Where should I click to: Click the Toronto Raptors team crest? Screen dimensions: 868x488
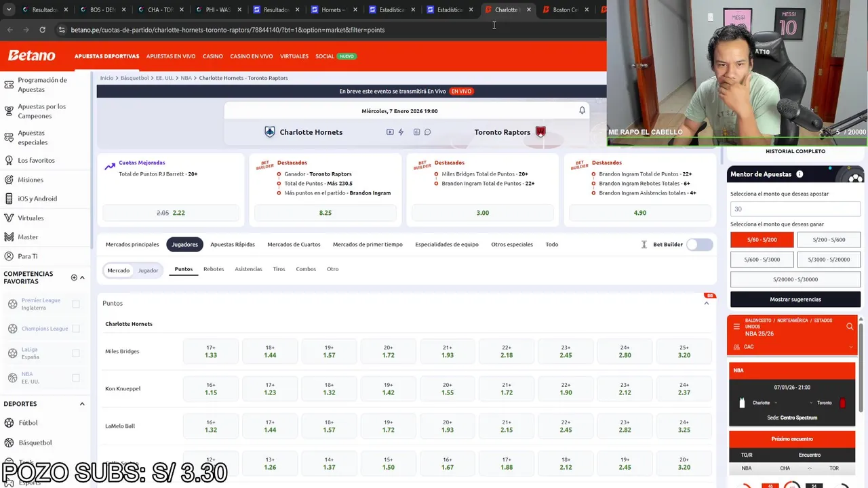pos(540,132)
